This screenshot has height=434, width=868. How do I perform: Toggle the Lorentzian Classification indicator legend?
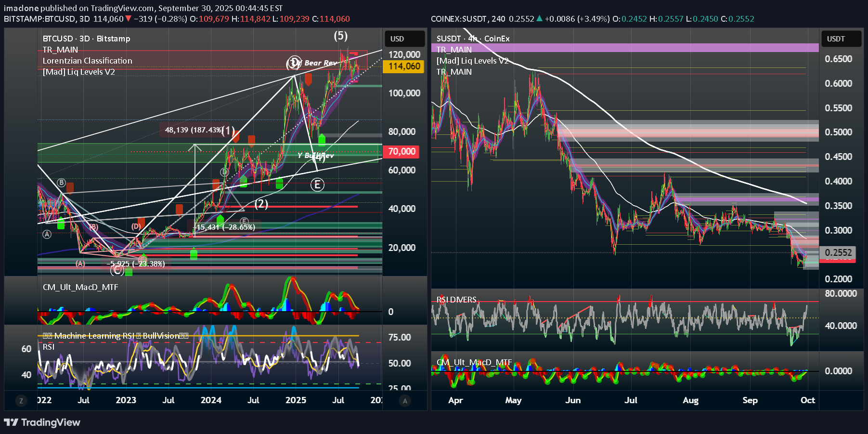click(87, 61)
